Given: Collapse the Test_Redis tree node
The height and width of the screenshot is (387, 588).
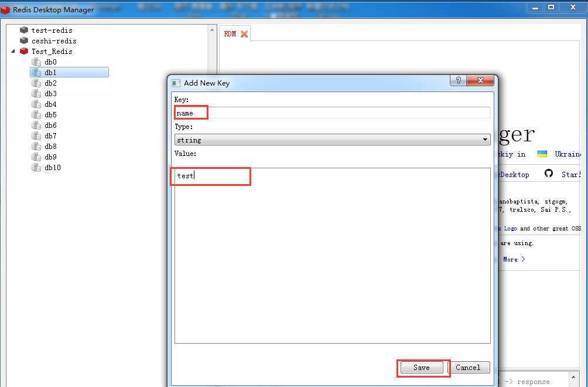Looking at the screenshot, I should pyautogui.click(x=13, y=51).
